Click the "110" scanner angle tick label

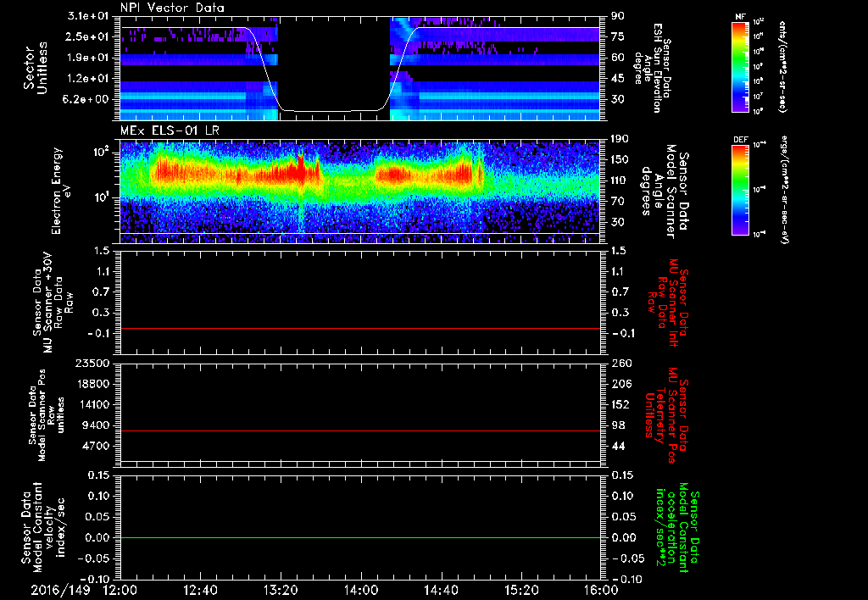click(620, 181)
